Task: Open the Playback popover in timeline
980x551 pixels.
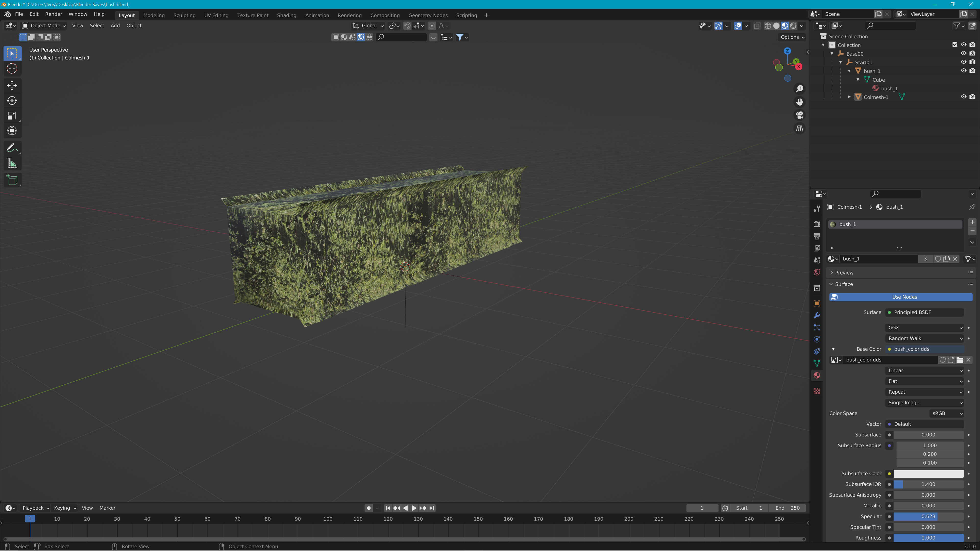Action: (35, 508)
